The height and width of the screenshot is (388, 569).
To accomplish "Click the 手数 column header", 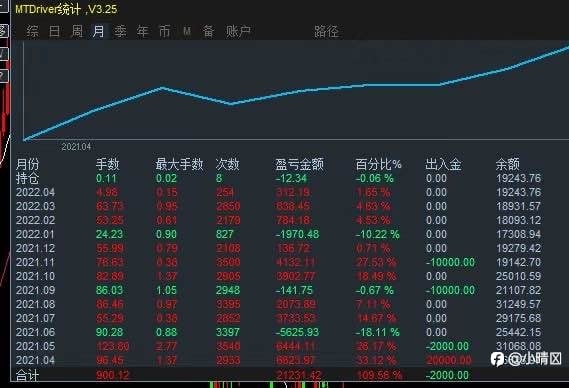I will [x=107, y=164].
